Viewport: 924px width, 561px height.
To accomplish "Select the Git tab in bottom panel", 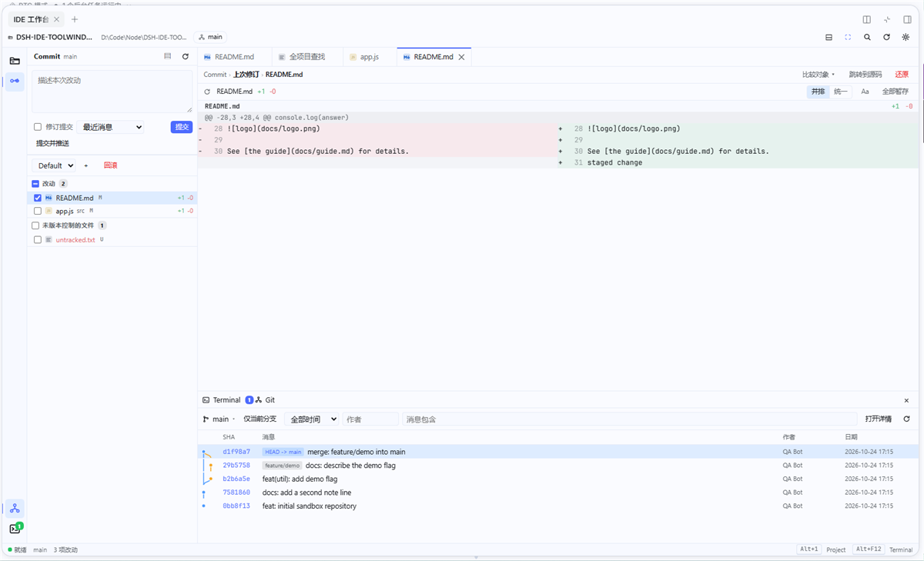I will (265, 400).
